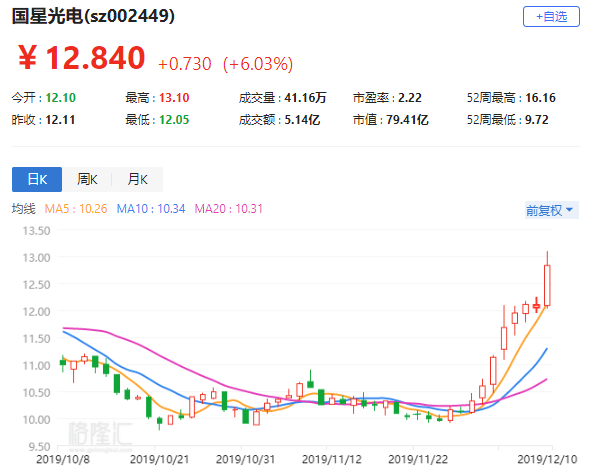The image size is (591, 467).
Task: Click the 成交量 value 41.16万
Action: 305,98
